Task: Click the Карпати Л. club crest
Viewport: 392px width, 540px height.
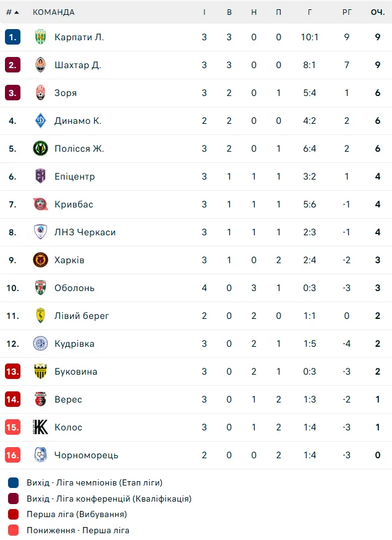Action: [x=41, y=37]
